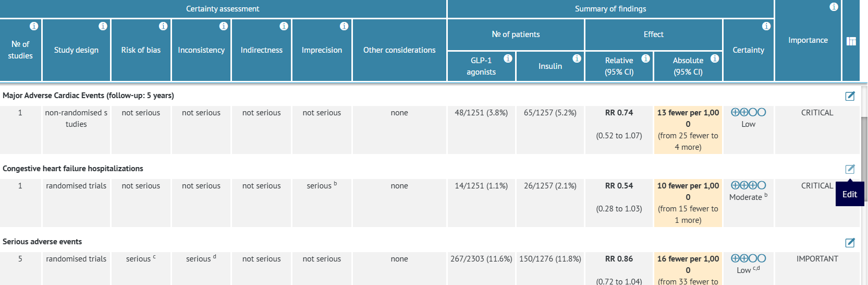The height and width of the screenshot is (285, 868).
Task: Open table layout columns icon
Action: click(851, 41)
